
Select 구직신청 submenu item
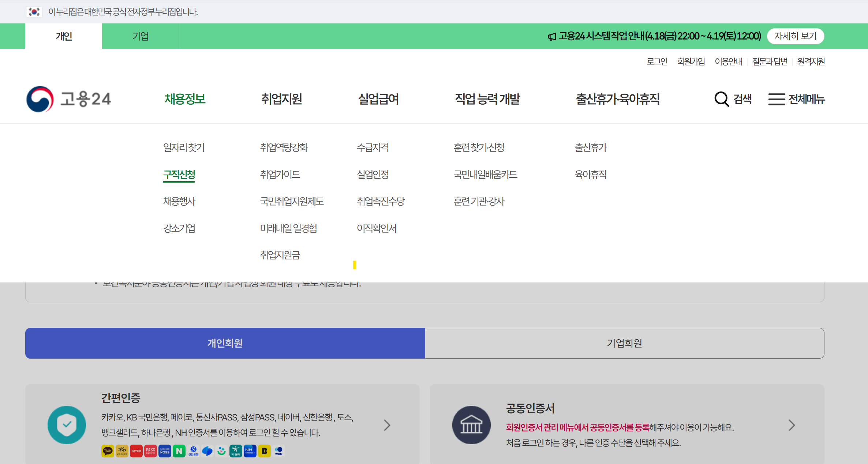[179, 175]
